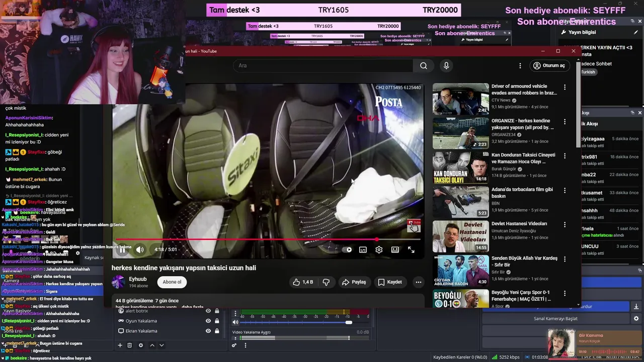Screen dimensions: 644x362
Task: Click the YouTube search magnifier icon
Action: (x=424, y=66)
